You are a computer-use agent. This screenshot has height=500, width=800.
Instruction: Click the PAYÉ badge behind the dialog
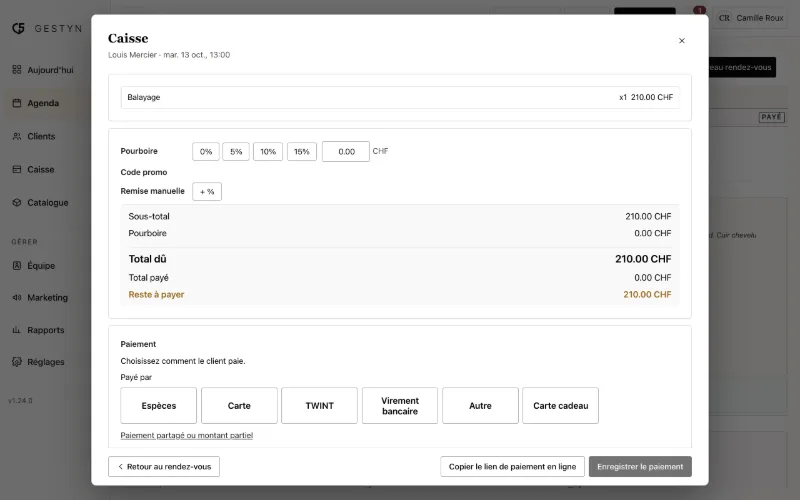(x=771, y=117)
